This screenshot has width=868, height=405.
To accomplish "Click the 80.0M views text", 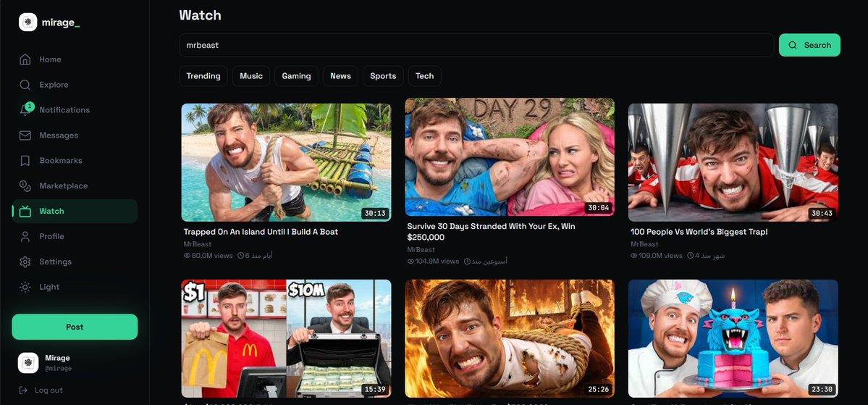I will point(212,256).
